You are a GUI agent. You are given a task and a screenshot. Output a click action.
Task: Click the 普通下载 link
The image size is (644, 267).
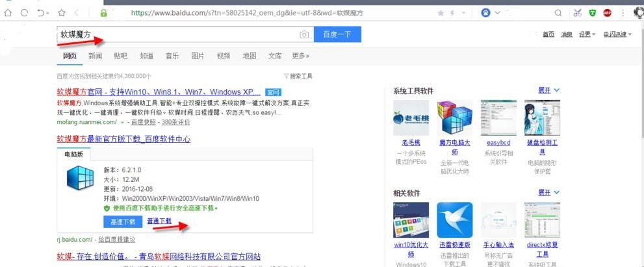coord(159,221)
